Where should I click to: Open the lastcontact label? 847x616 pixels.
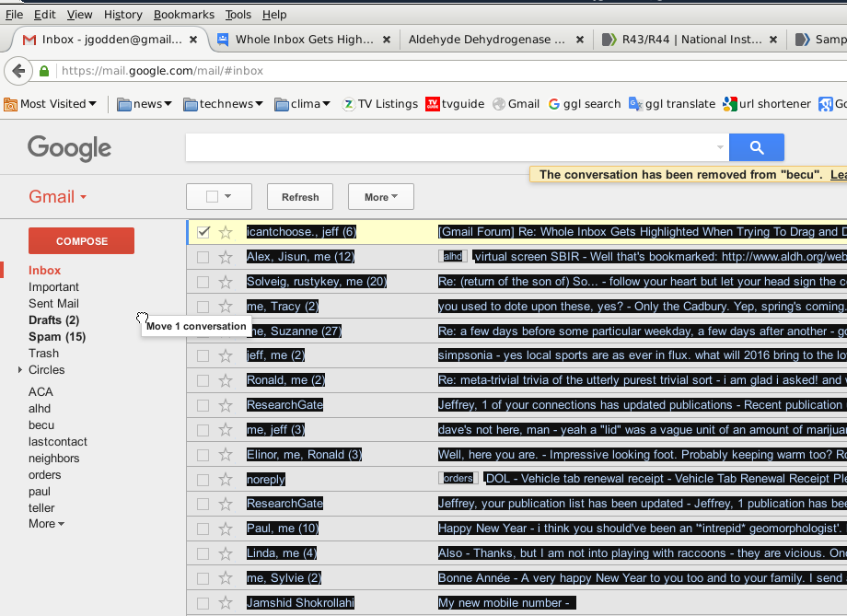tap(58, 442)
